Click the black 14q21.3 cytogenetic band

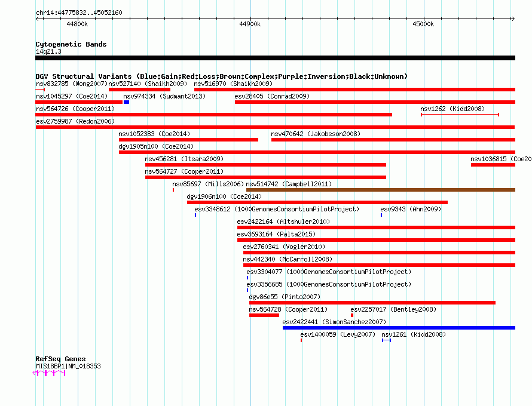point(275,58)
